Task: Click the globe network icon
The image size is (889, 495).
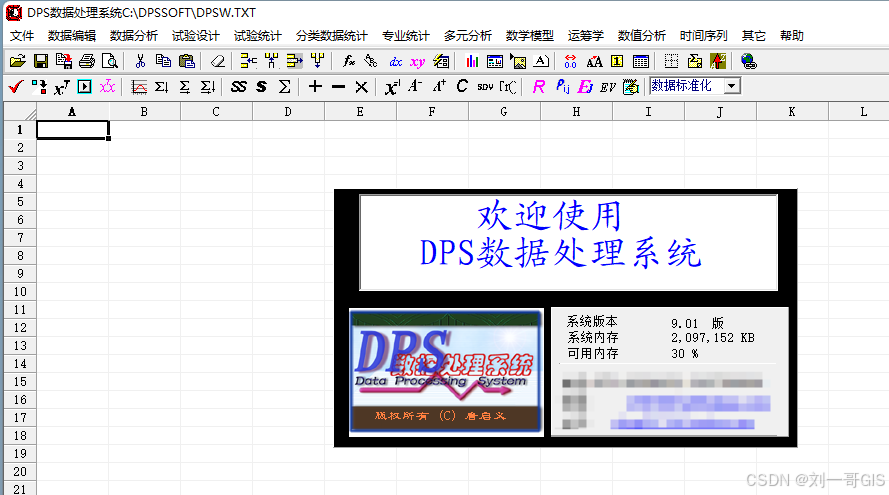Action: pyautogui.click(x=748, y=61)
